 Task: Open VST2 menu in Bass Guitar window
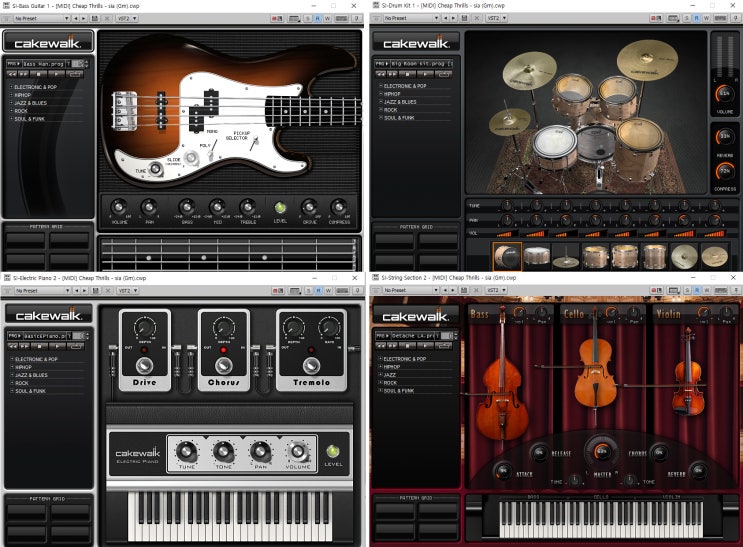pyautogui.click(x=128, y=18)
